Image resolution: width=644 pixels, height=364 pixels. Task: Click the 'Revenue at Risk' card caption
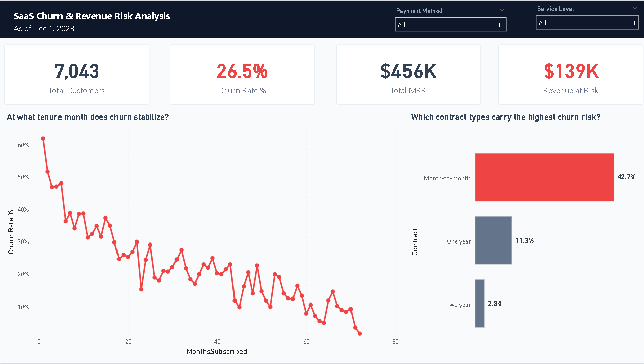click(571, 91)
